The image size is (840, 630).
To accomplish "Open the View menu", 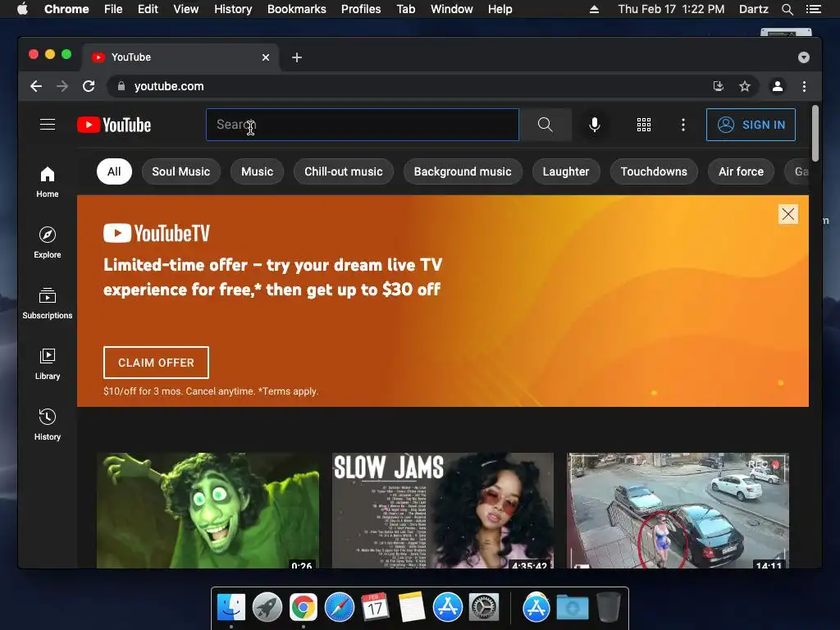I will (186, 9).
